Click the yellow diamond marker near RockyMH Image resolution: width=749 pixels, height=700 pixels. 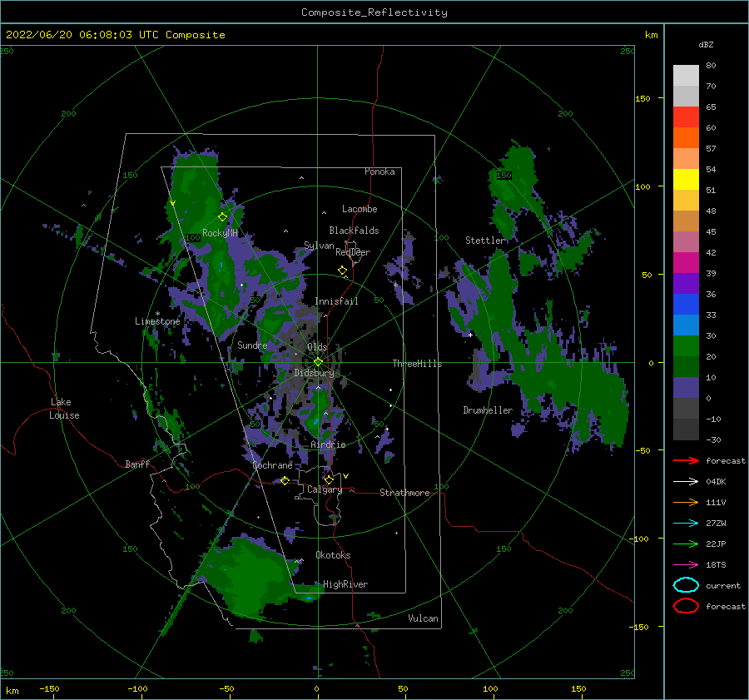point(222,217)
